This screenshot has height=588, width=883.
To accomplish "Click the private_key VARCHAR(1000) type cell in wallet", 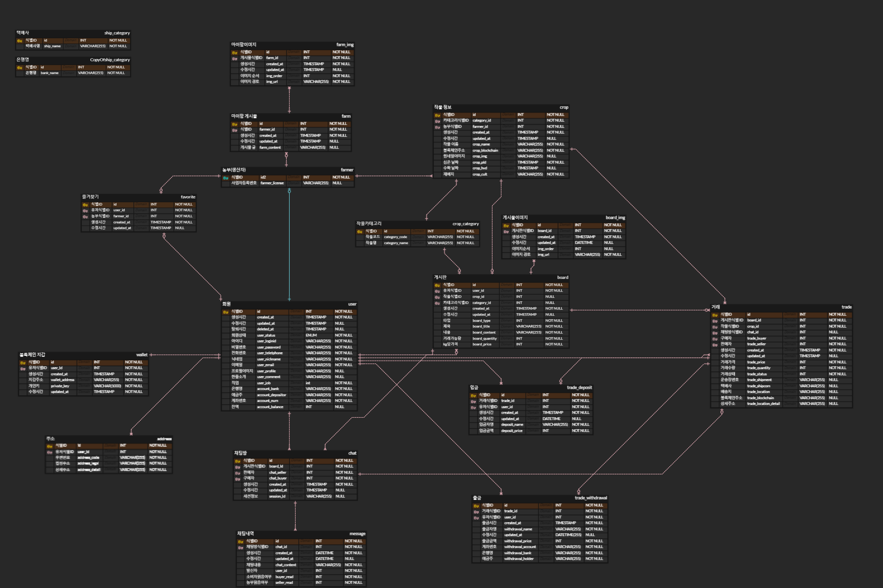I will point(107,386).
